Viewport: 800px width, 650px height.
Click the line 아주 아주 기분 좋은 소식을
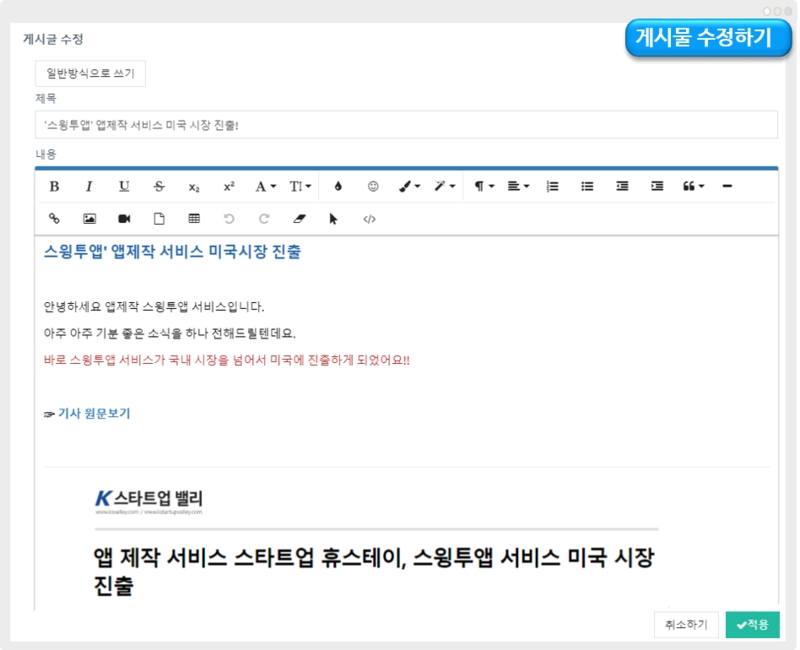pyautogui.click(x=170, y=334)
